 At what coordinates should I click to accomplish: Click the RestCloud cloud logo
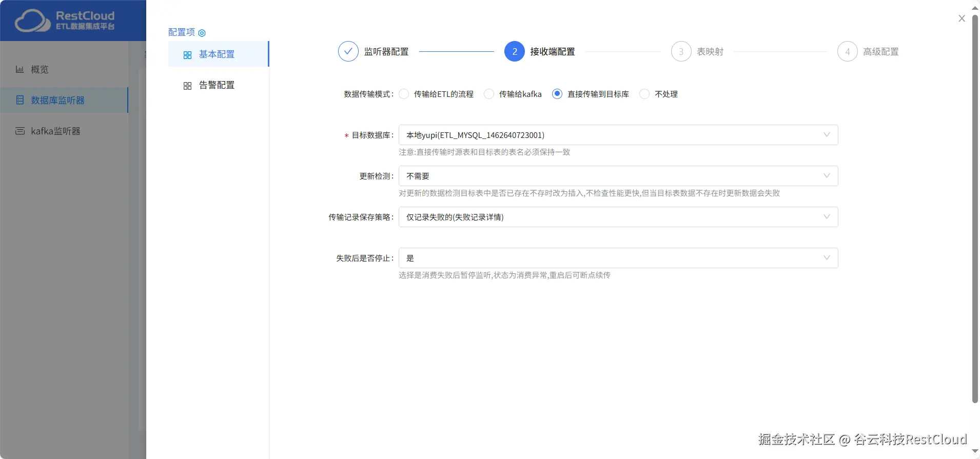[32, 21]
